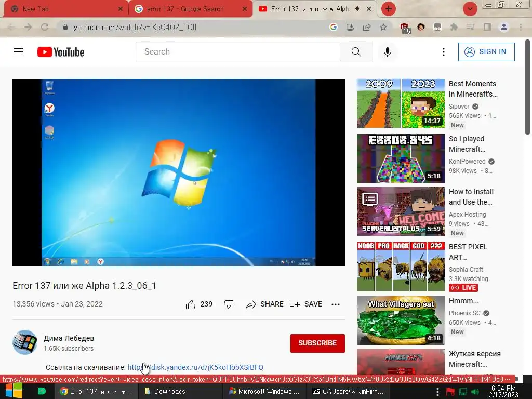Open Best Moments in Minecraft's thumbnail
This screenshot has height=399, width=532.
[401, 103]
